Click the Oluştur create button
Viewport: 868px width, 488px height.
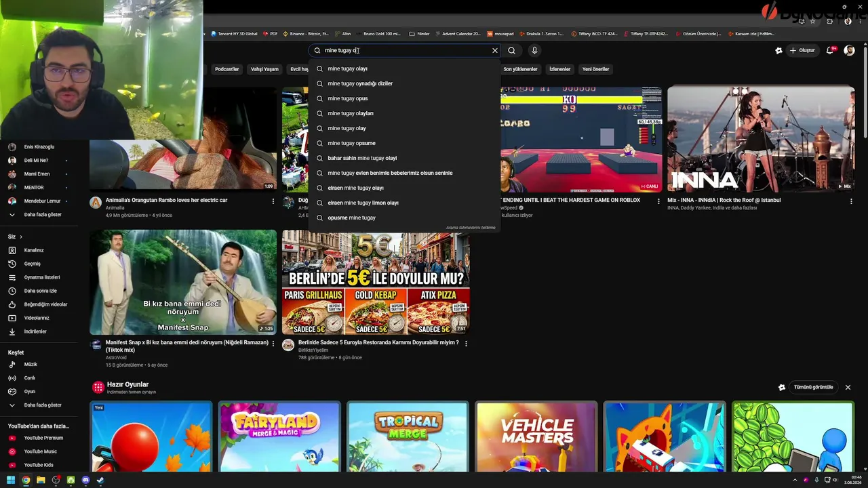802,50
